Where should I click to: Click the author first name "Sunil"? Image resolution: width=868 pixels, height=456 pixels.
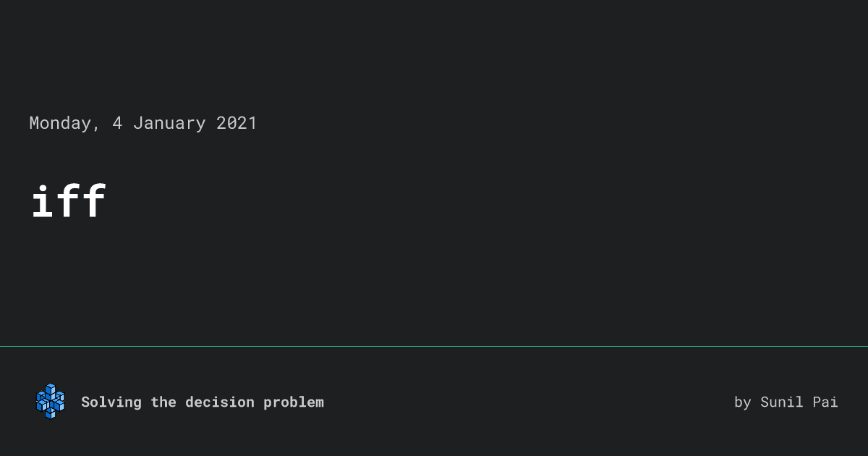click(x=782, y=402)
